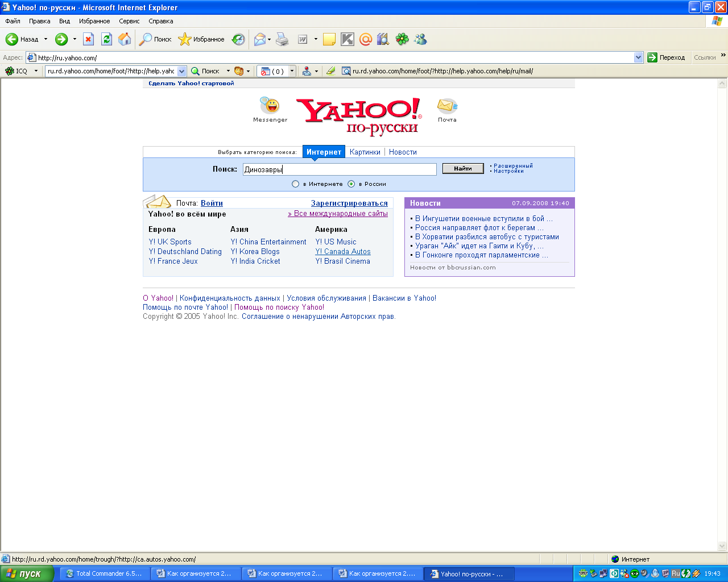728x582 pixels.
Task: Click the Зарегистрироваться link
Action: (349, 203)
